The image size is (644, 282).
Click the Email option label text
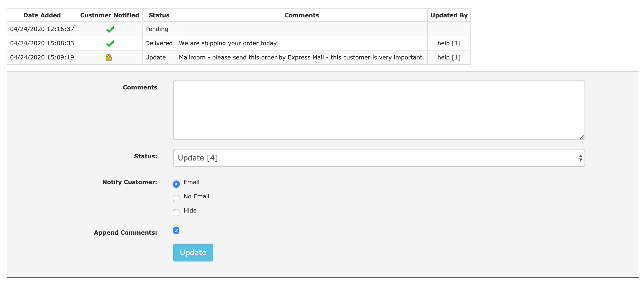[192, 182]
